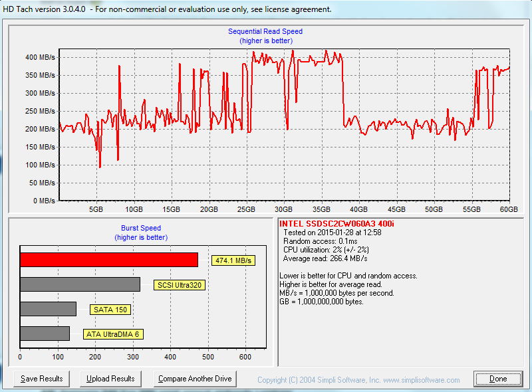This screenshot has height=392, width=532.
Task: Click the Random access 0.1ms line
Action: tap(321, 241)
